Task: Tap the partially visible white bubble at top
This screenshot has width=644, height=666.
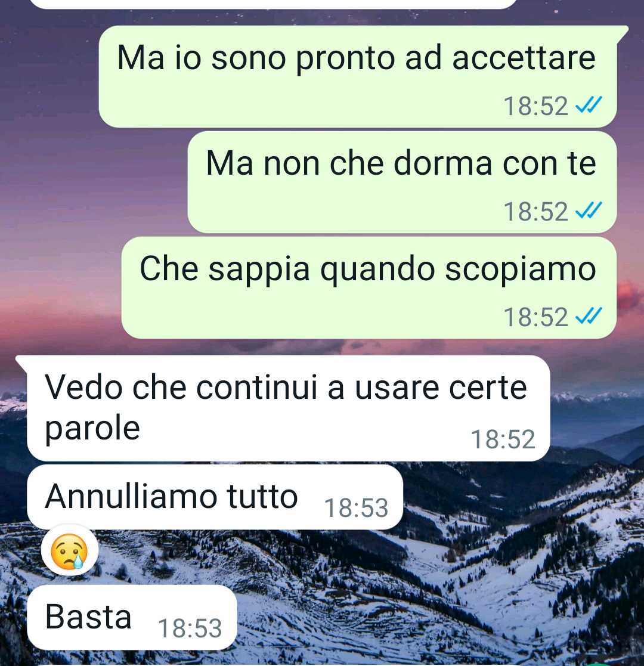Action: 274,4
